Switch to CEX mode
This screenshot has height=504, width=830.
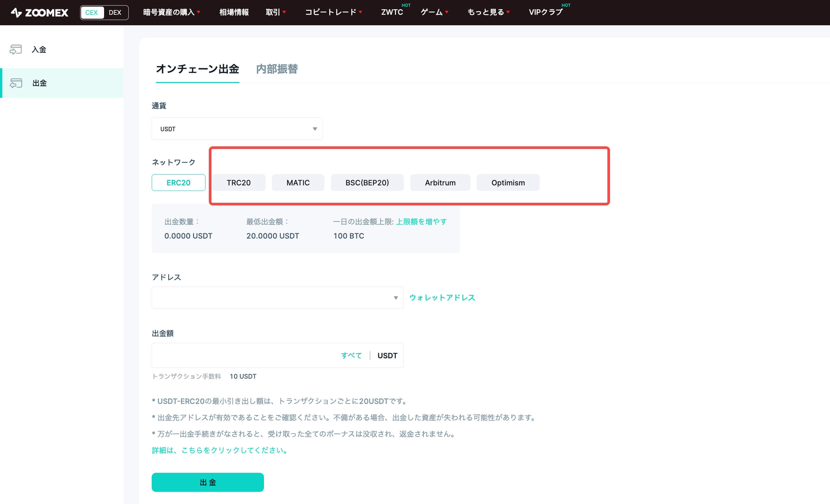click(x=92, y=12)
